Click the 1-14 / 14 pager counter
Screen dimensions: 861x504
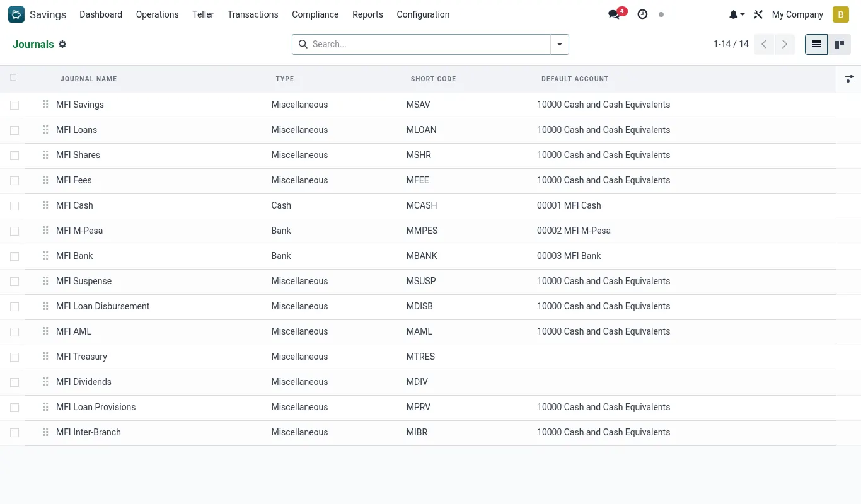tap(731, 44)
